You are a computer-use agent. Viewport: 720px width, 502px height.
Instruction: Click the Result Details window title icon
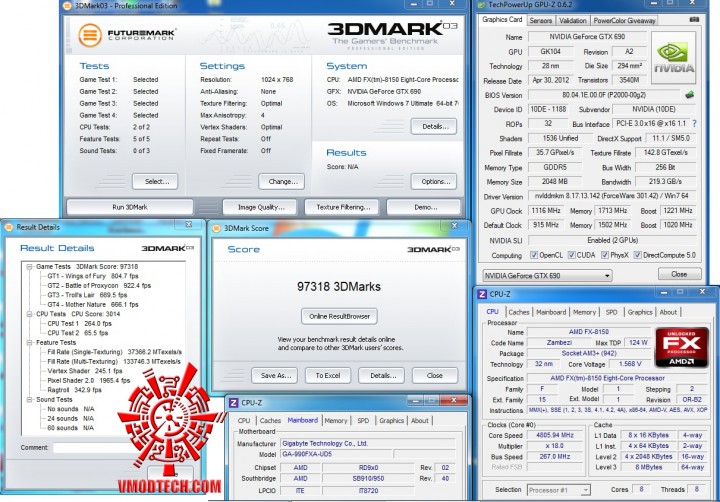pos(9,227)
